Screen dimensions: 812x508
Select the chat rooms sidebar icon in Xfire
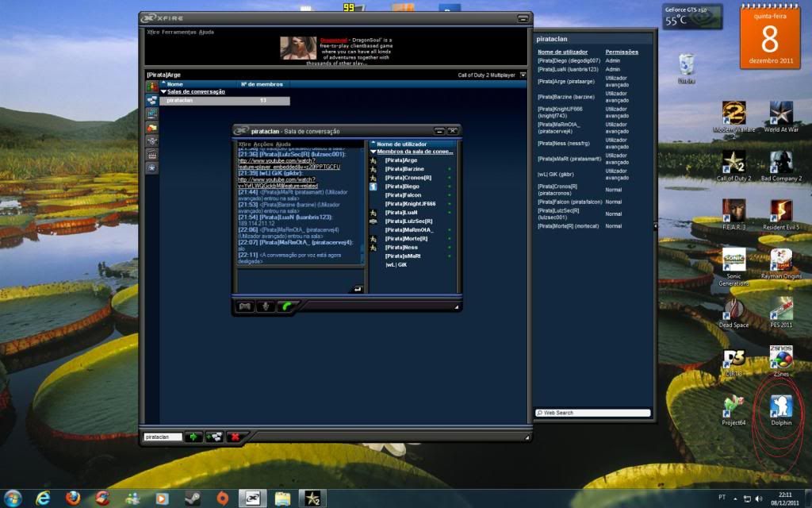151,100
